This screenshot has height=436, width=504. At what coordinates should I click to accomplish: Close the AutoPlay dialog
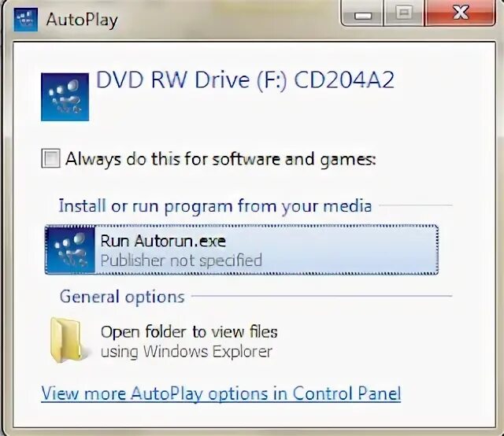[x=460, y=13]
